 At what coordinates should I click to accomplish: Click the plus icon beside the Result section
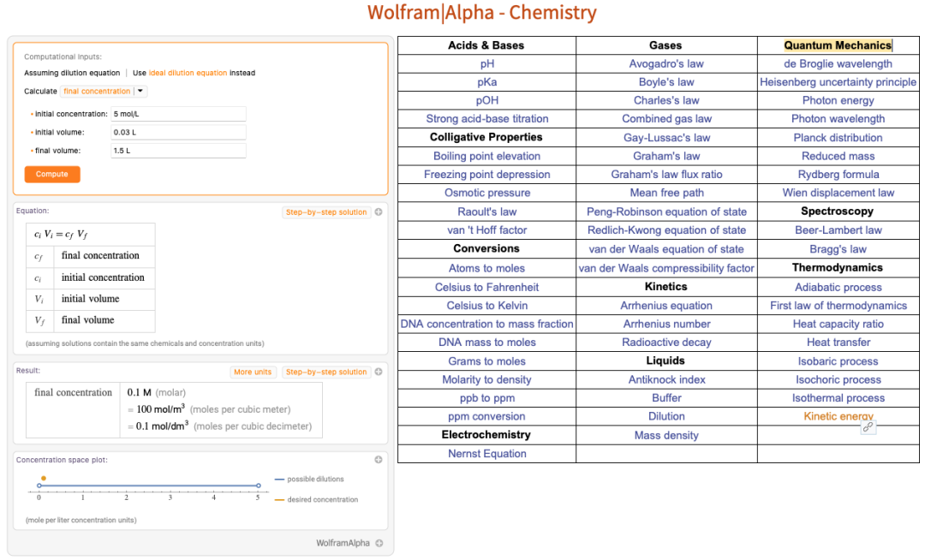(379, 372)
